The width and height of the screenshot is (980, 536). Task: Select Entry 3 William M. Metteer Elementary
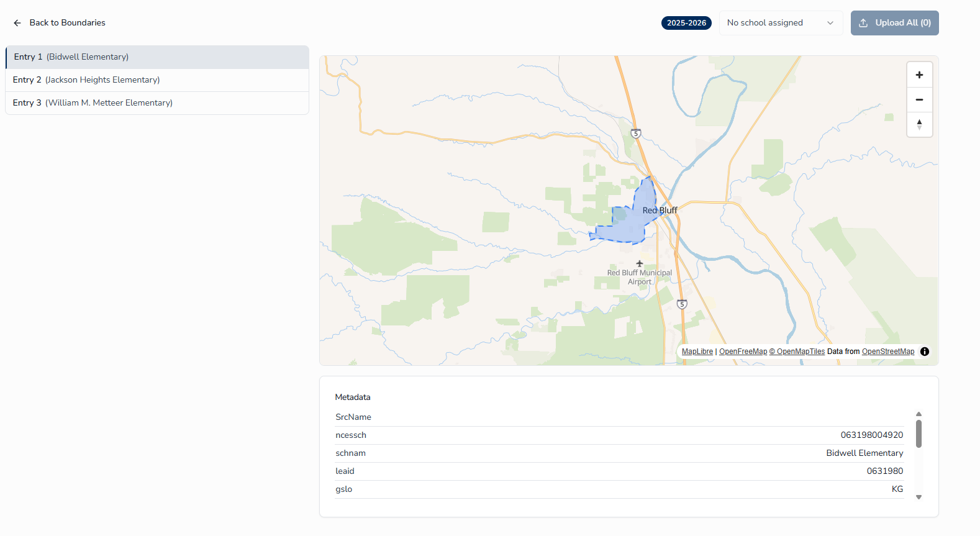[157, 103]
